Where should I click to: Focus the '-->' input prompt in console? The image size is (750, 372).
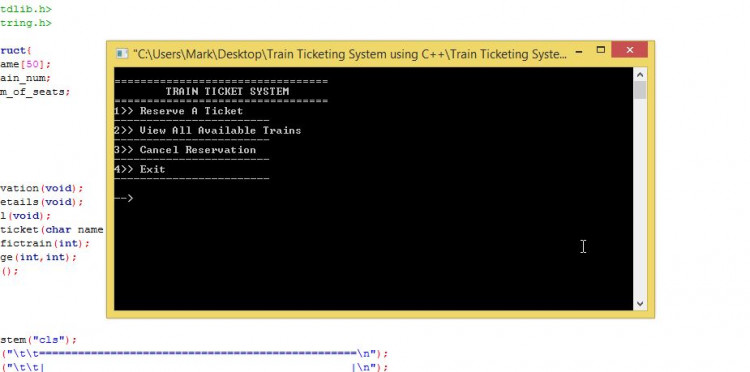click(124, 198)
